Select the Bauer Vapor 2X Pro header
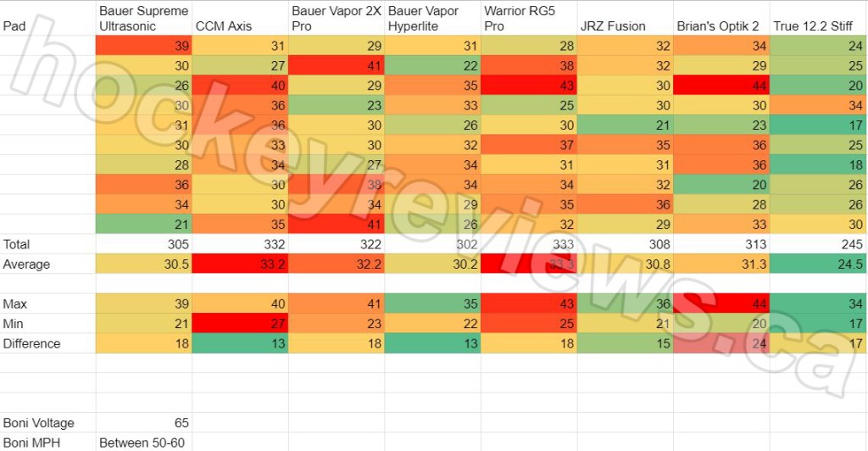Viewport: 868px width, 451px height. (337, 19)
